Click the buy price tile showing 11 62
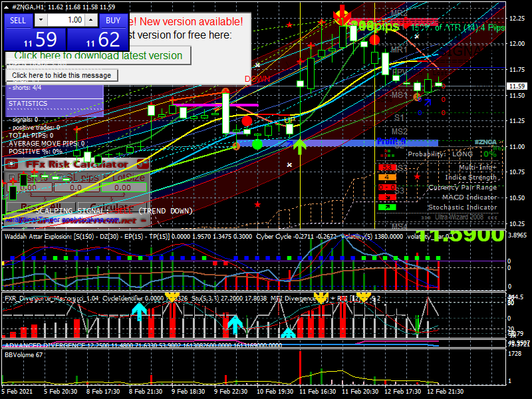 click(98, 40)
